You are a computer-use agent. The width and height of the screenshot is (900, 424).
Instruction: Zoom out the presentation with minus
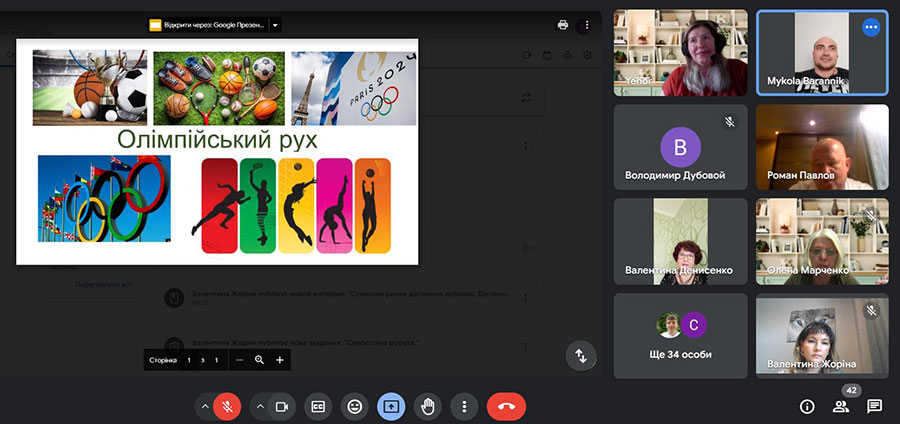click(x=239, y=360)
